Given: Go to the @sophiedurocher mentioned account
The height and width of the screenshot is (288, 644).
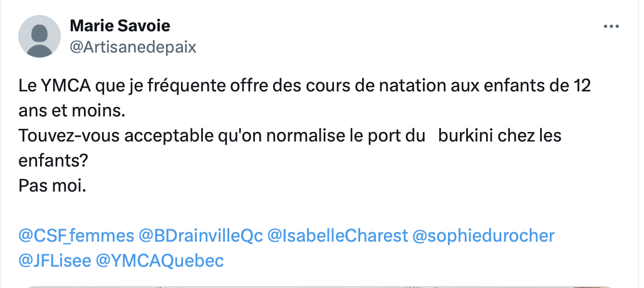Looking at the screenshot, I should tap(484, 236).
